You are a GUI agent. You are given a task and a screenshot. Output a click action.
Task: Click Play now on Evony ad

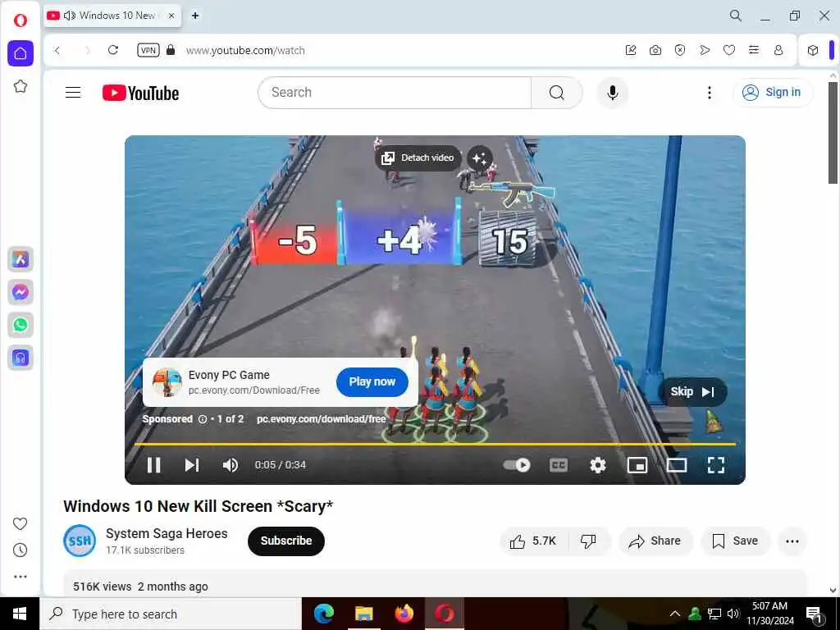coord(372,382)
